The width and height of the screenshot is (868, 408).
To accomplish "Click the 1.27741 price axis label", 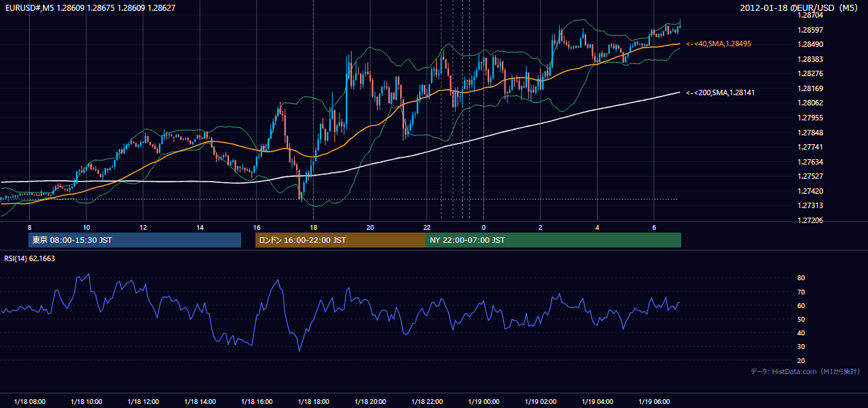I will (810, 147).
